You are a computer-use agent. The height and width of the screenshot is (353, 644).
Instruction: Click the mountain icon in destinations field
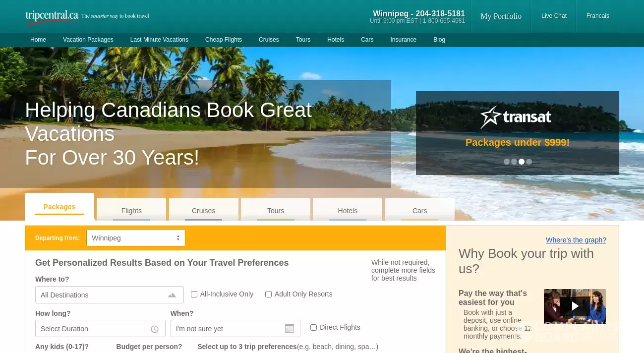click(x=172, y=295)
